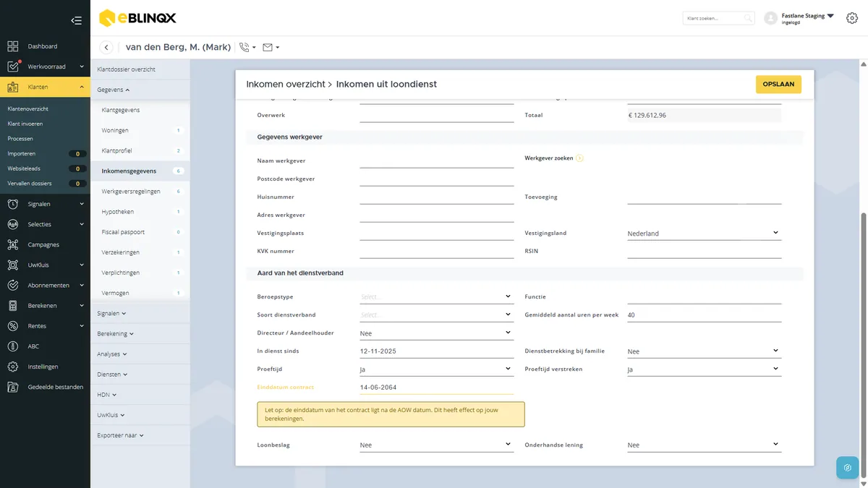868x488 pixels.
Task: Open the Dienstbetrekking bij familie dropdown
Action: point(705,351)
